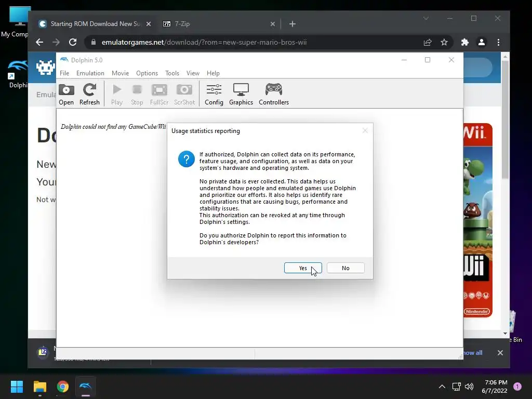Screen dimensions: 532x399
Task: Click the ScrShot toolbar icon
Action: coord(184,95)
